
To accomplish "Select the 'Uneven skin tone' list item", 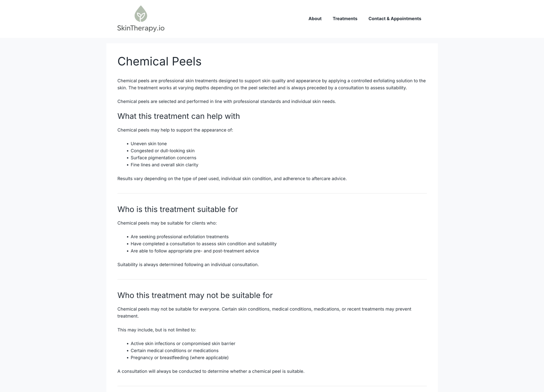I will 149,144.
